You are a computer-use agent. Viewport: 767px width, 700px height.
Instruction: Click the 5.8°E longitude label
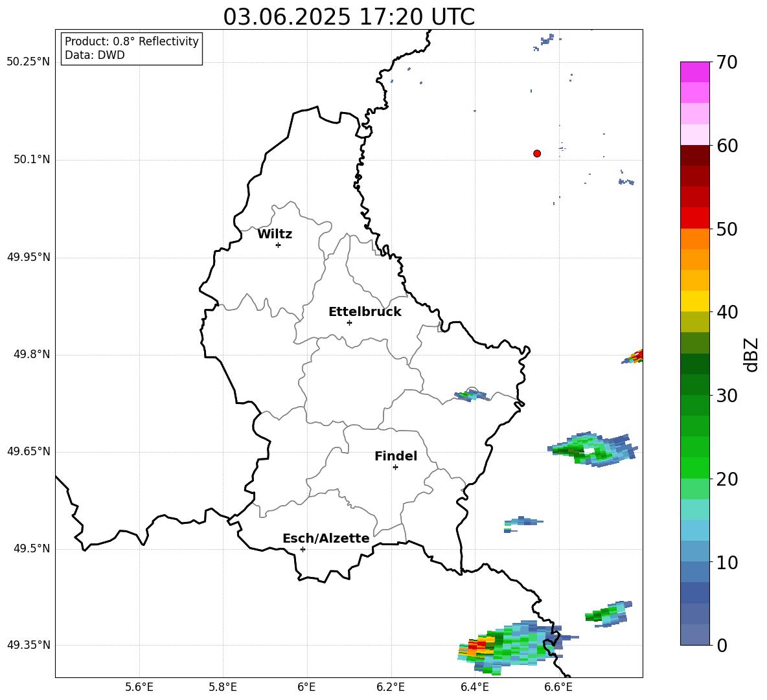click(x=223, y=687)
